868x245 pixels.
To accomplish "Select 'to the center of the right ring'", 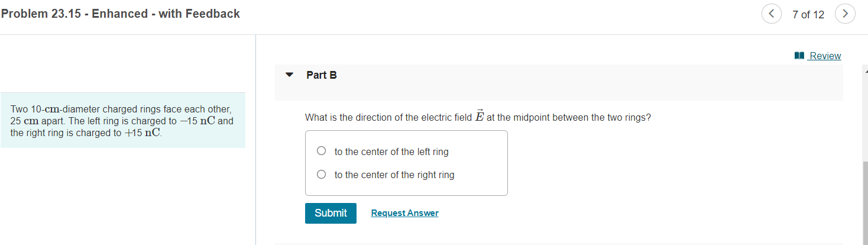I will pyautogui.click(x=321, y=175).
